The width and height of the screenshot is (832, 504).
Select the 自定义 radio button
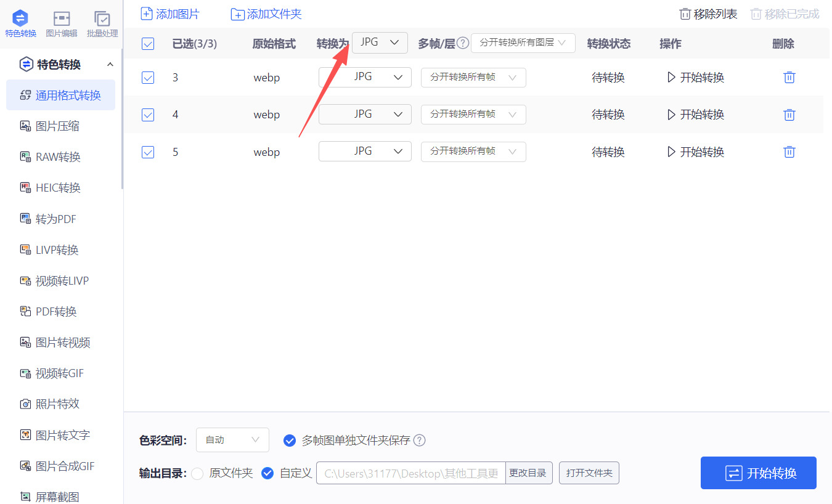267,473
